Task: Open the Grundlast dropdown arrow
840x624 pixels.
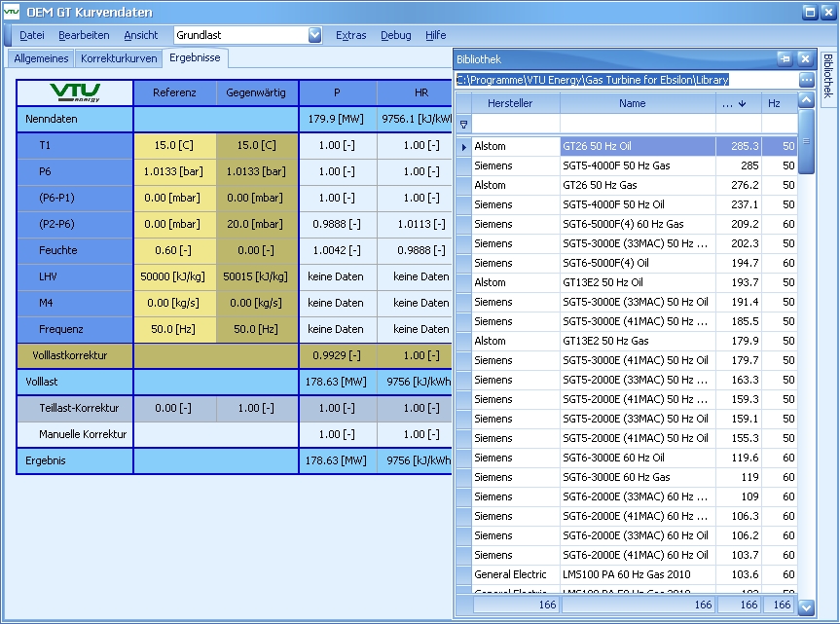Action: pos(315,35)
